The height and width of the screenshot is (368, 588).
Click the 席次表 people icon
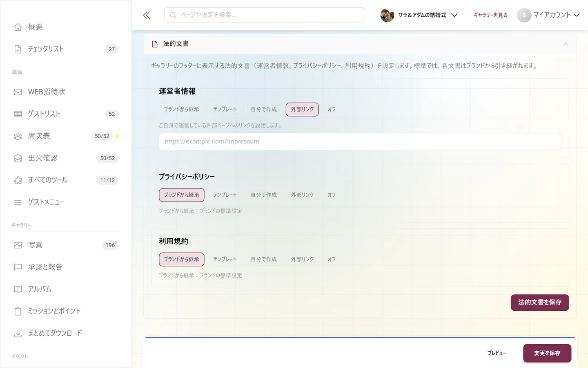tap(18, 136)
